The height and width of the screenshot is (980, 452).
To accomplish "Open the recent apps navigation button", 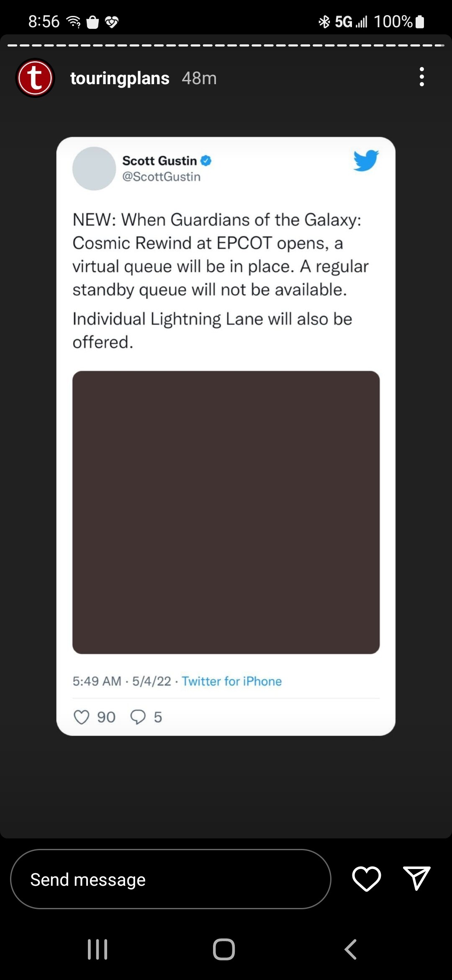I will coord(98,949).
